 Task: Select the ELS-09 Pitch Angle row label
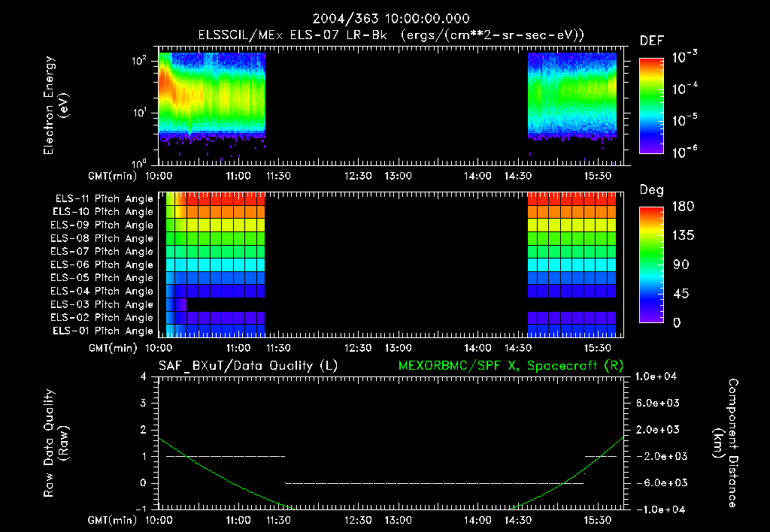tap(102, 225)
